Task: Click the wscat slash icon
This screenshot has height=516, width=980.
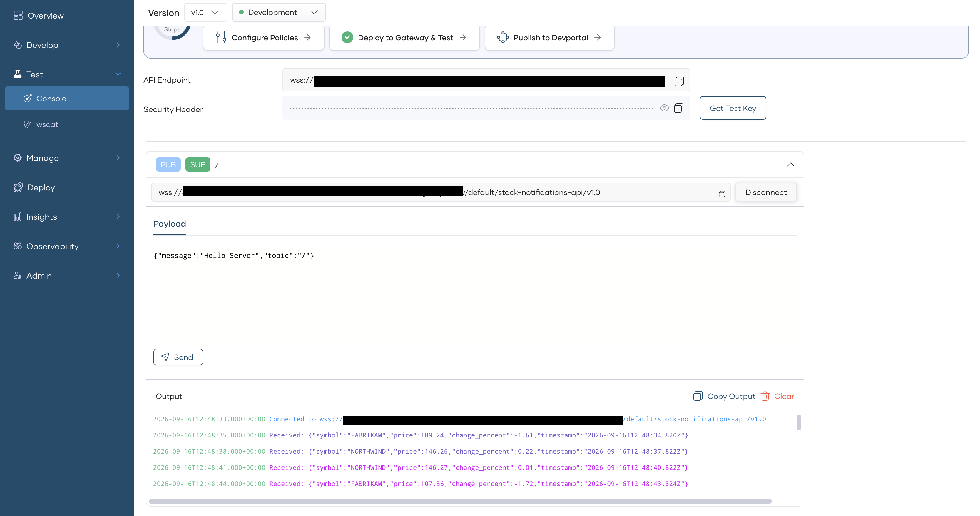Action: click(27, 124)
